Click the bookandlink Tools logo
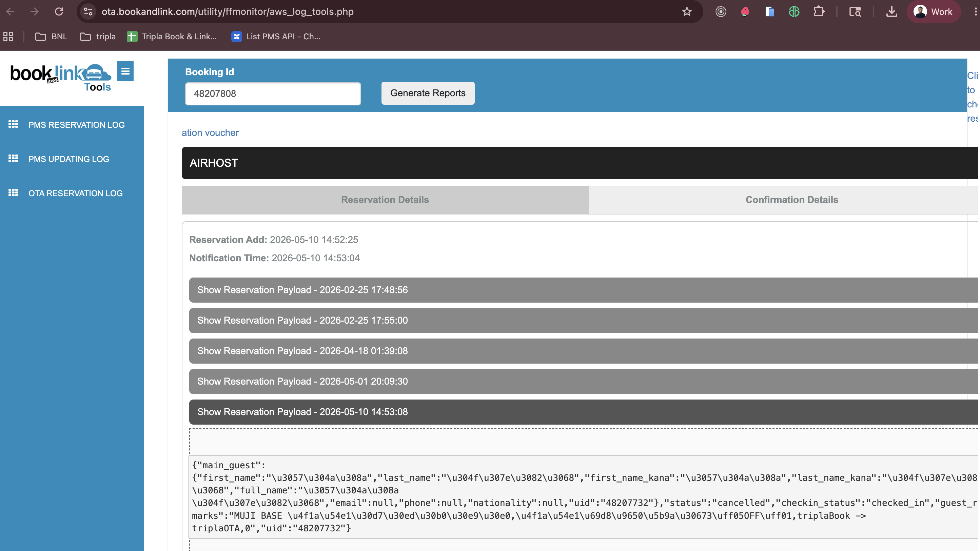The height and width of the screenshot is (551, 980). pyautogui.click(x=61, y=78)
